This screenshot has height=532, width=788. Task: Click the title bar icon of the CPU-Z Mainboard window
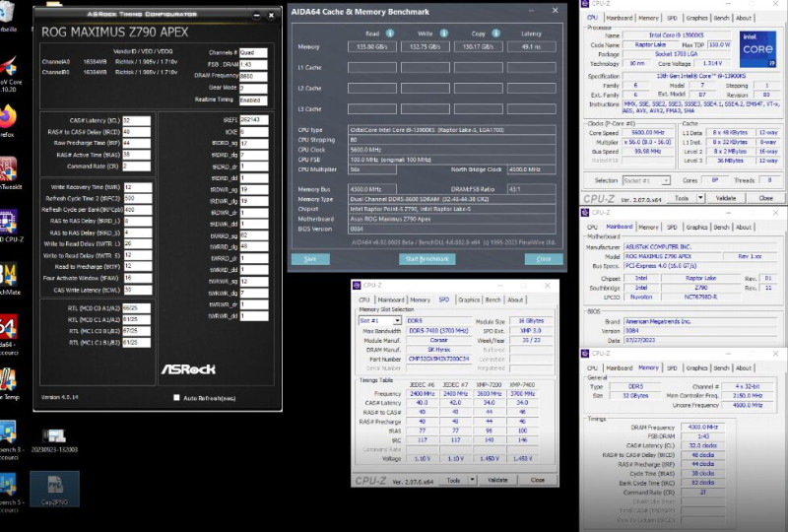click(585, 213)
